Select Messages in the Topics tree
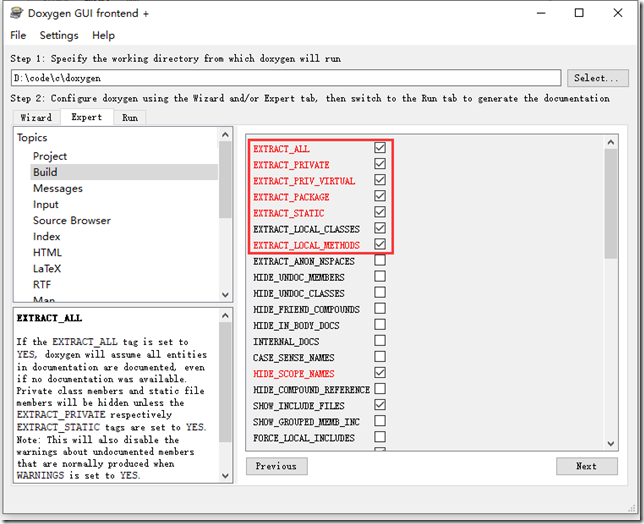 coord(58,188)
